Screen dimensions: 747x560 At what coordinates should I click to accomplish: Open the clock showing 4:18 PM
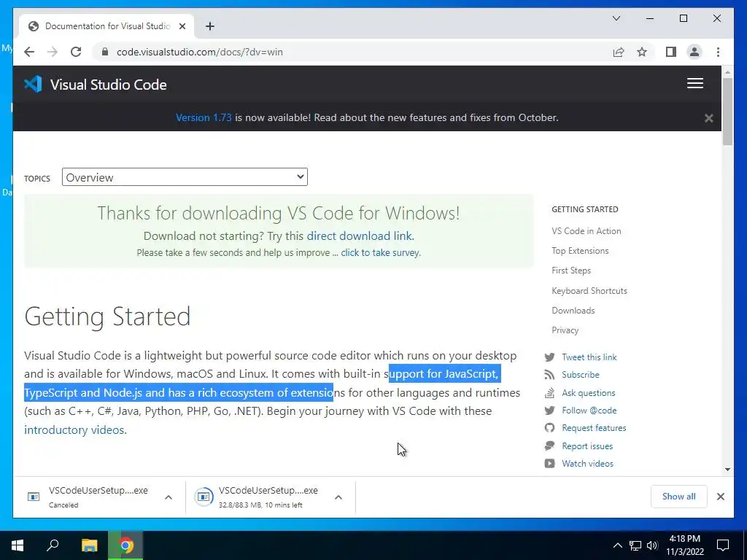684,545
